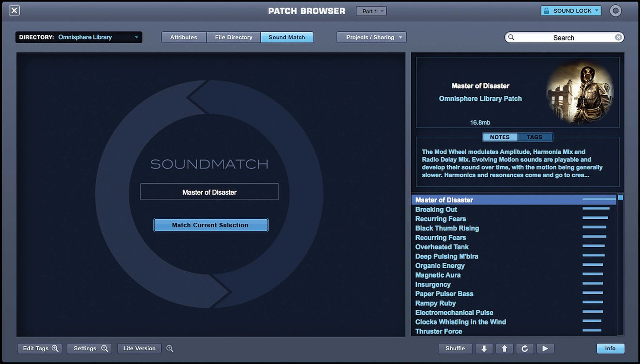Open the Part 1 dropdown
The height and width of the screenshot is (364, 640).
tap(371, 11)
